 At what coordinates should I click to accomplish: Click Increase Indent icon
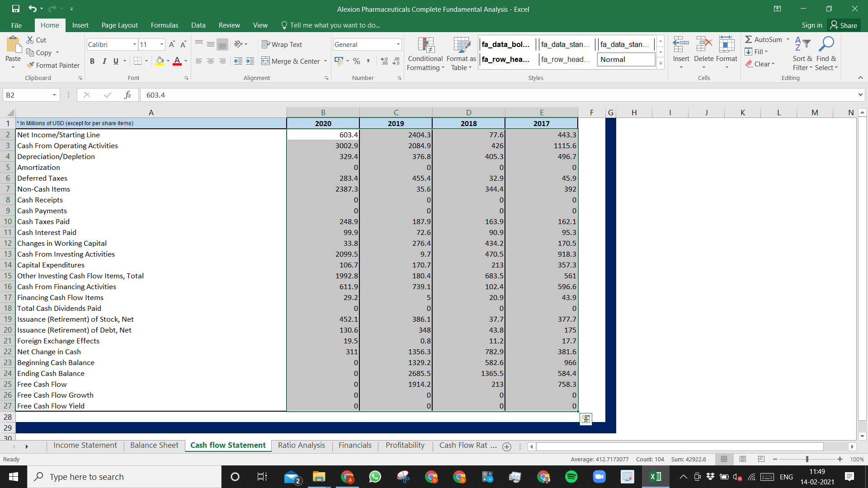[x=250, y=61]
